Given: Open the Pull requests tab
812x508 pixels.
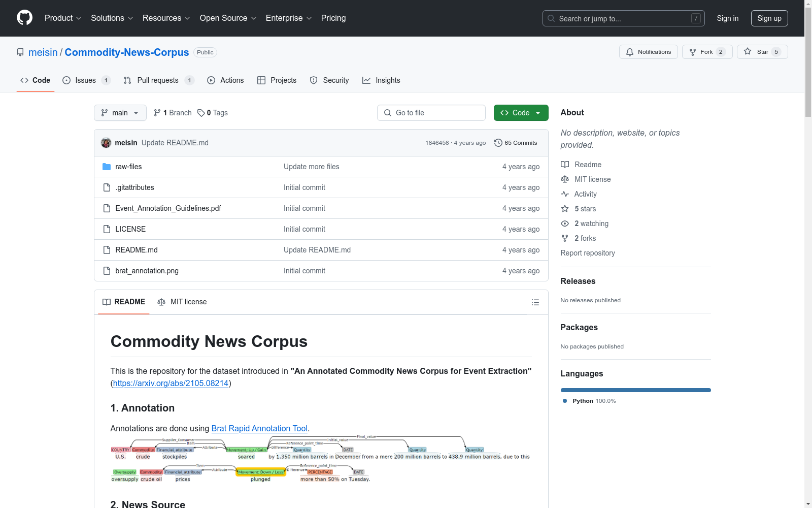Looking at the screenshot, I should [x=159, y=80].
